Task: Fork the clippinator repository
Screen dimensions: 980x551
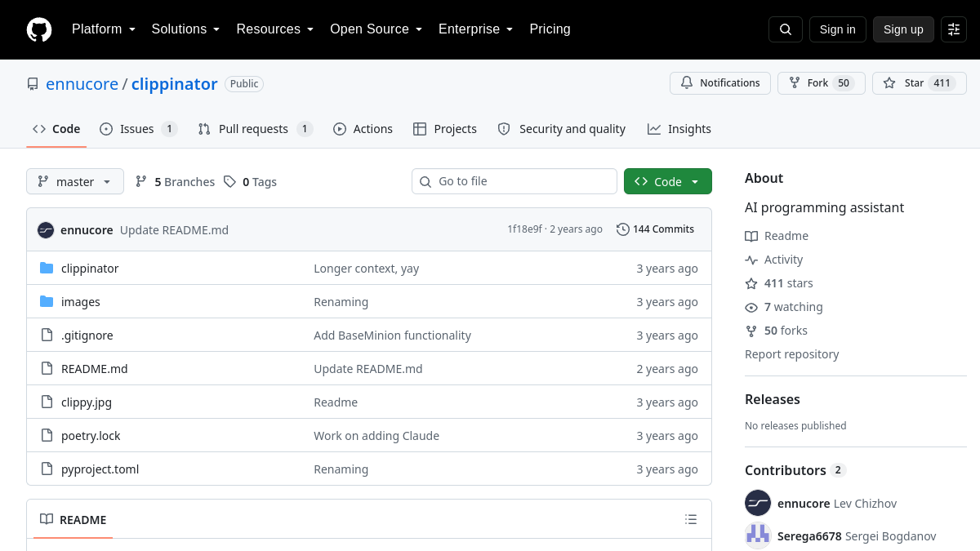Action: (822, 83)
